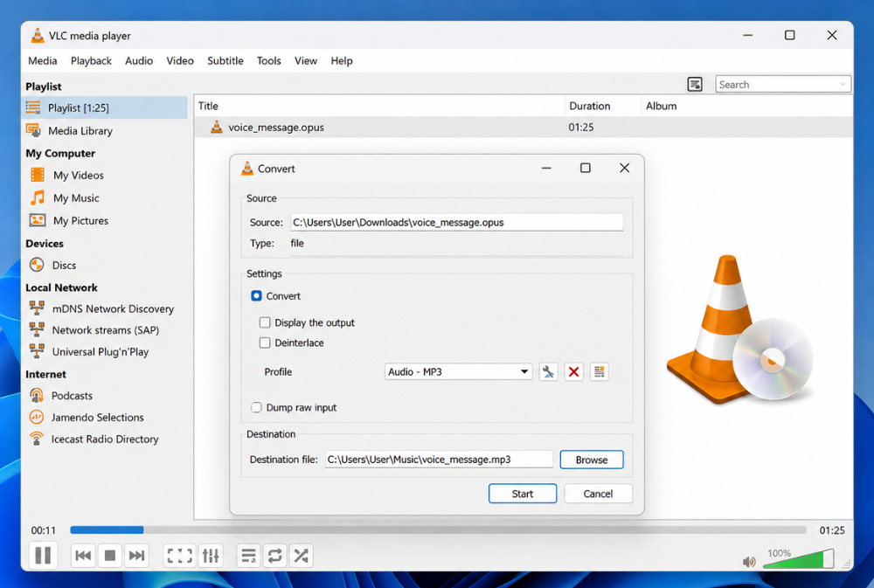Image resolution: width=874 pixels, height=588 pixels.
Task: Click remaining time label 01:25
Action: coord(832,530)
